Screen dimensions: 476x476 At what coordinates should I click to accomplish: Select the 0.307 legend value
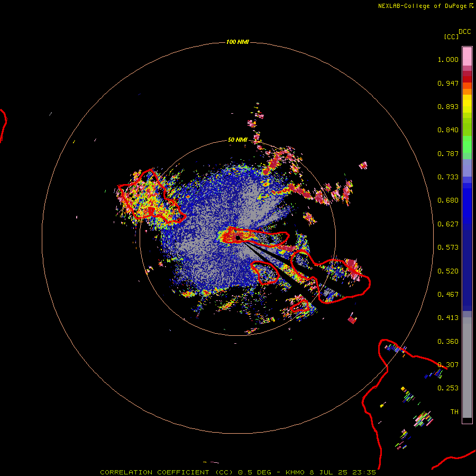coord(448,365)
